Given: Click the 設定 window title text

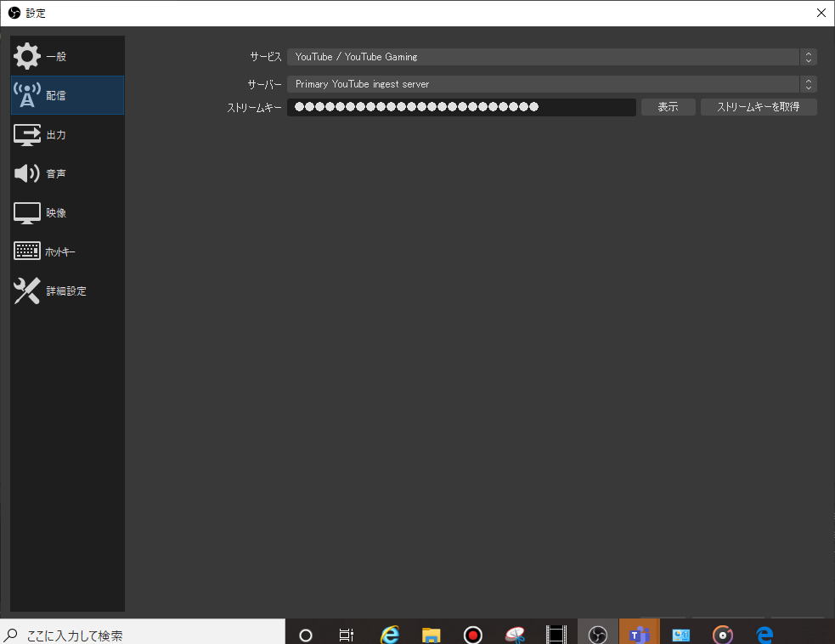Looking at the screenshot, I should click(x=36, y=14).
